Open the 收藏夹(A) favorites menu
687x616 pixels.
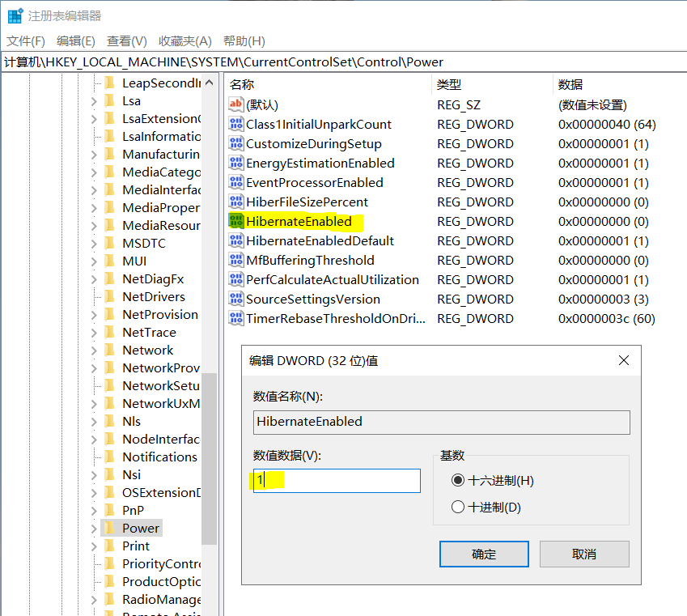point(184,41)
